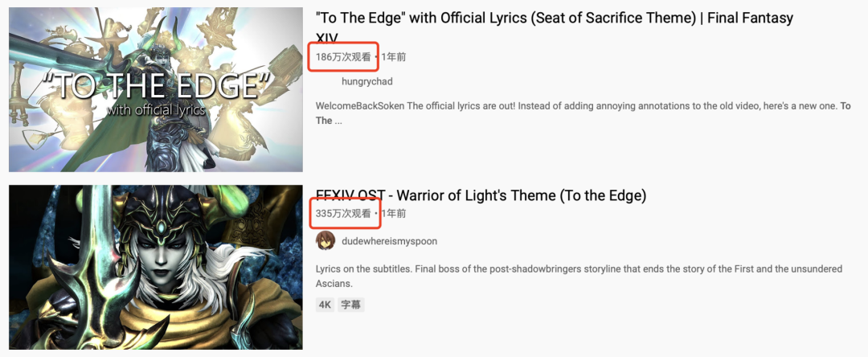Click the "XIV" line of first title

coord(326,38)
